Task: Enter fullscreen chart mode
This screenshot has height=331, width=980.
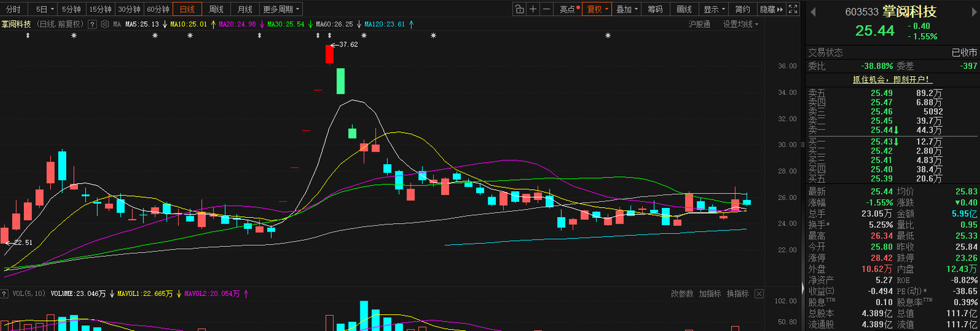Action: coord(792,9)
